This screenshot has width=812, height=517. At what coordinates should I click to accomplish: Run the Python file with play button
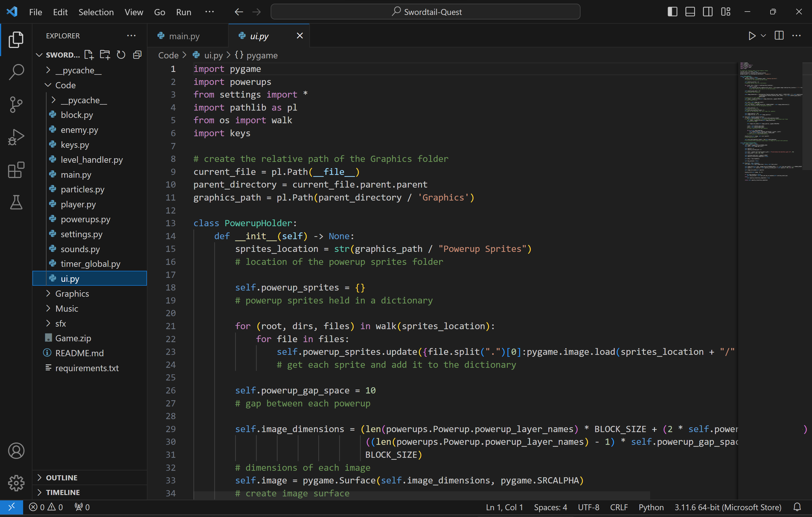752,36
